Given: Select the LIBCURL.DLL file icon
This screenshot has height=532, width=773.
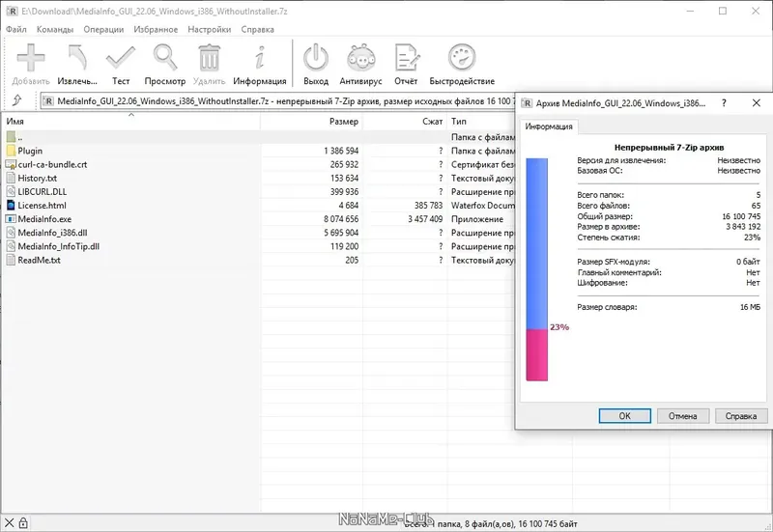Looking at the screenshot, I should pos(12,191).
